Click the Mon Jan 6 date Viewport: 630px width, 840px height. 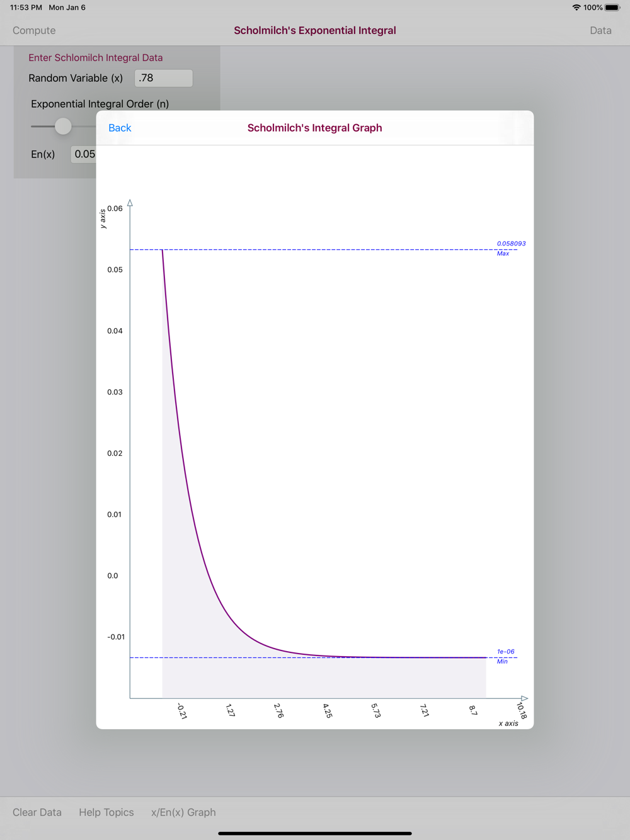point(67,8)
